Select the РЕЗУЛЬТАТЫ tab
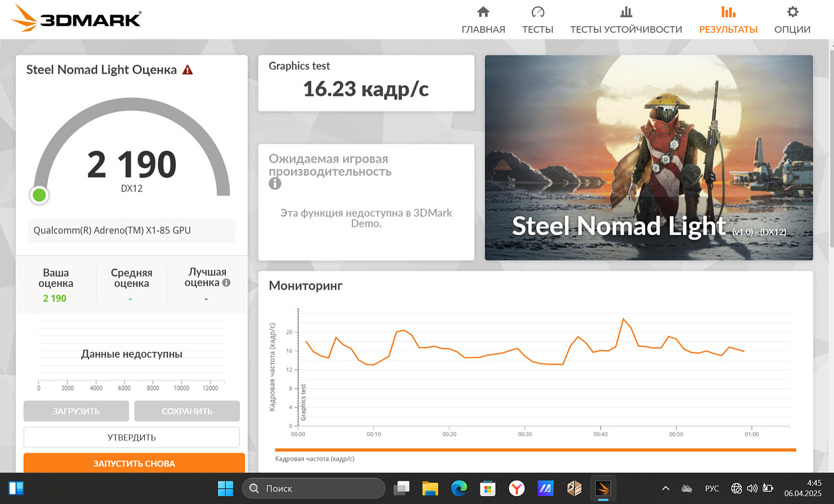834x504 pixels. click(728, 20)
